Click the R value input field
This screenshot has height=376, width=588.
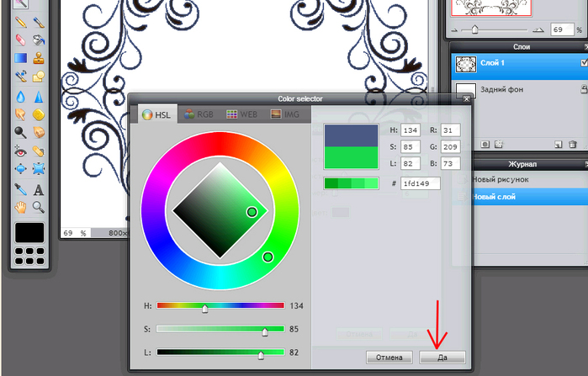click(450, 130)
